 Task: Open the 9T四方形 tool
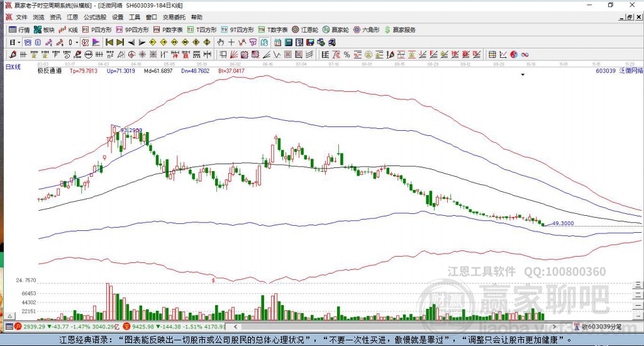pyautogui.click(x=237, y=30)
